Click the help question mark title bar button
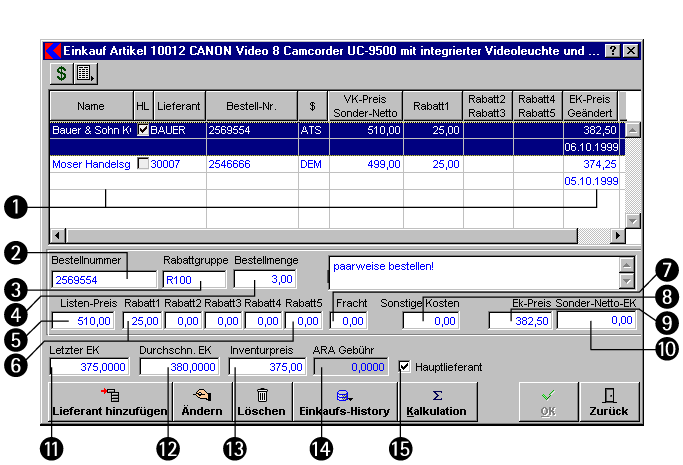The image size is (683, 465). coord(613,49)
